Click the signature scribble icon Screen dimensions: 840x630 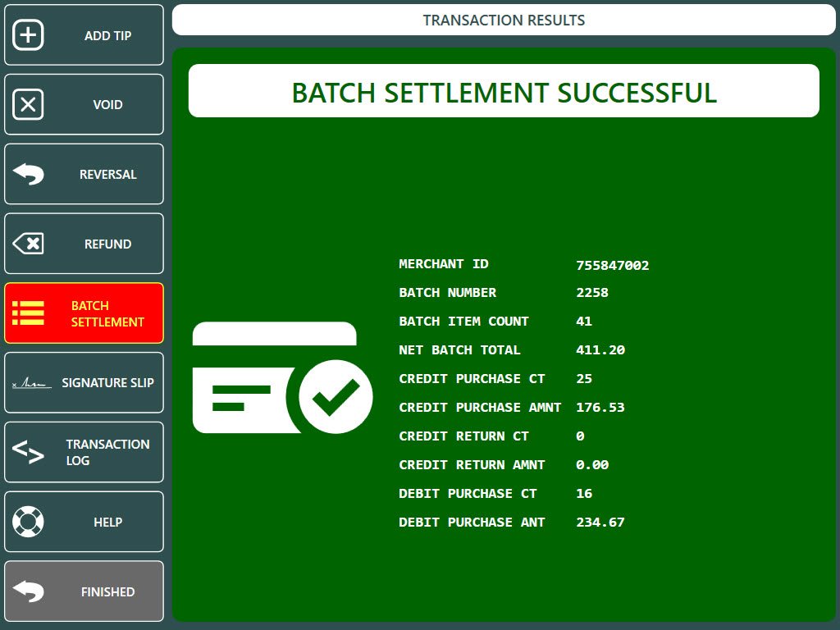pos(31,383)
